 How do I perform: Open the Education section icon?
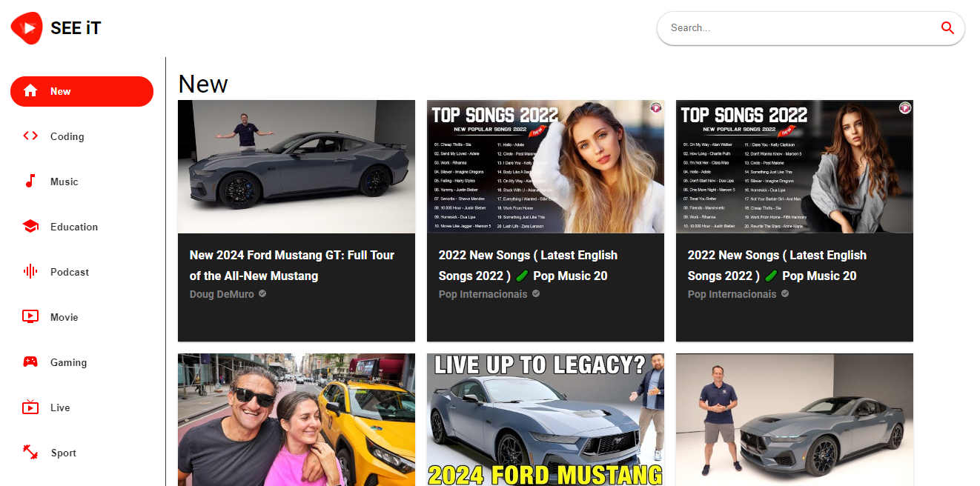pyautogui.click(x=30, y=226)
